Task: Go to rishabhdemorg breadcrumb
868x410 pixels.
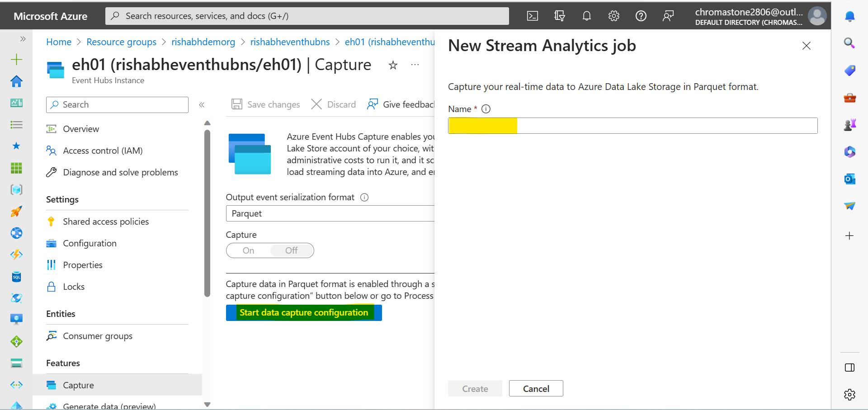Action: (203, 42)
